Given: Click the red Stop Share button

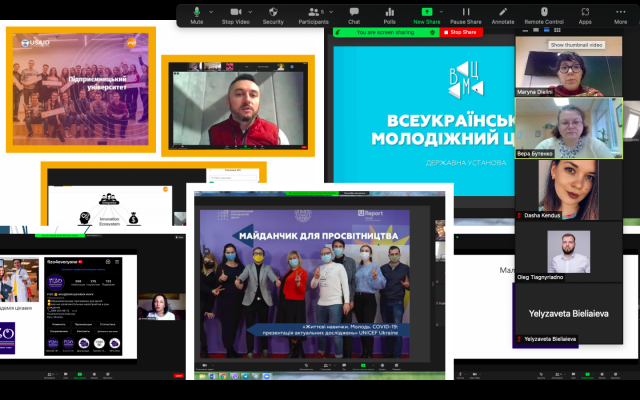Looking at the screenshot, I should click(461, 32).
